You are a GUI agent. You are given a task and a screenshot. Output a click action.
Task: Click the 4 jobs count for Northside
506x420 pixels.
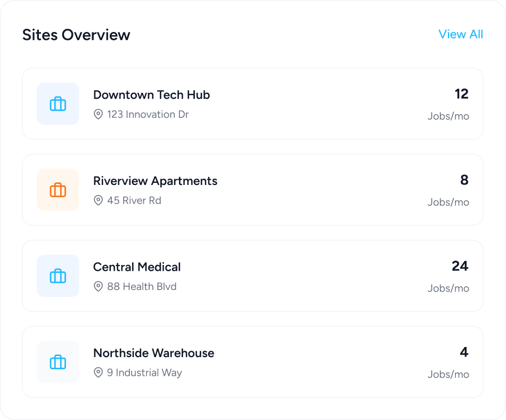pyautogui.click(x=464, y=352)
